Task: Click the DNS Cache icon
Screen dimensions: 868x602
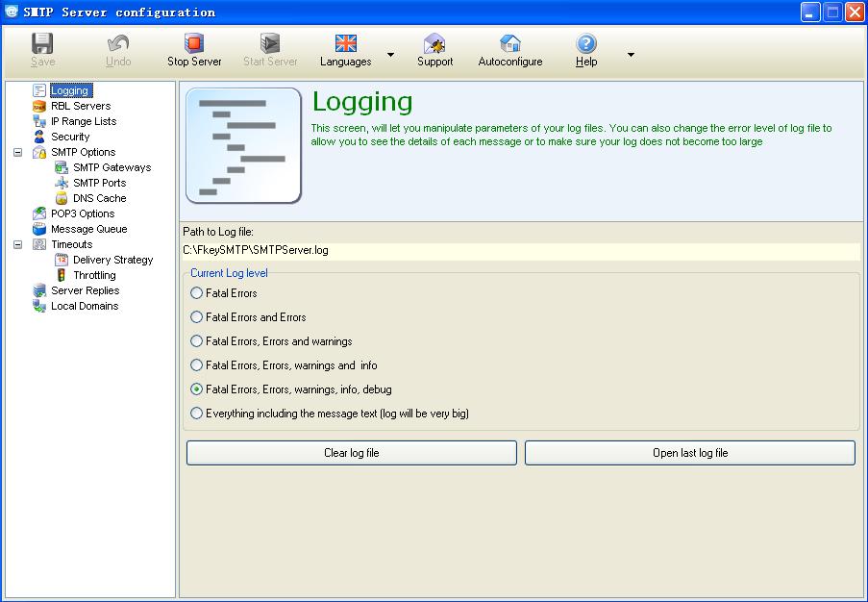Action: click(x=62, y=198)
